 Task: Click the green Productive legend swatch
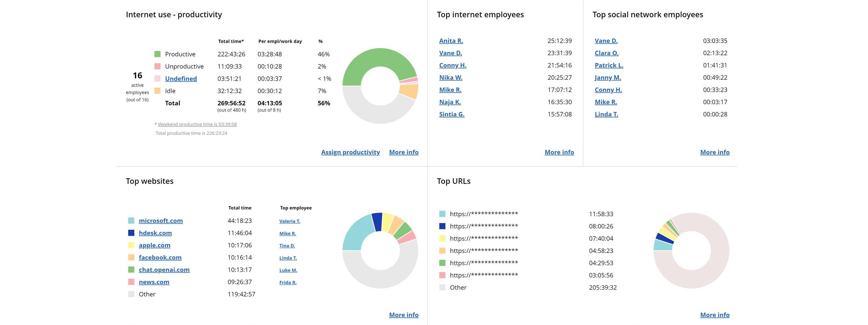[x=157, y=54]
